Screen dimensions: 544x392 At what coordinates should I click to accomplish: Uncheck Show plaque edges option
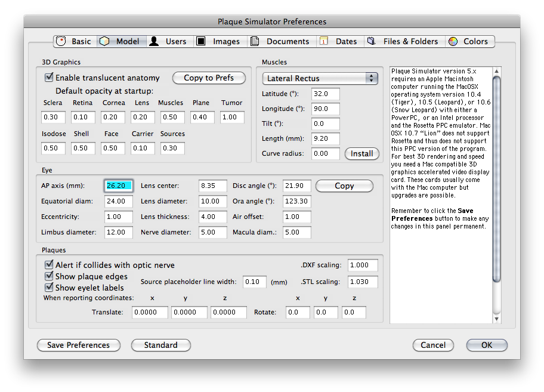click(50, 276)
